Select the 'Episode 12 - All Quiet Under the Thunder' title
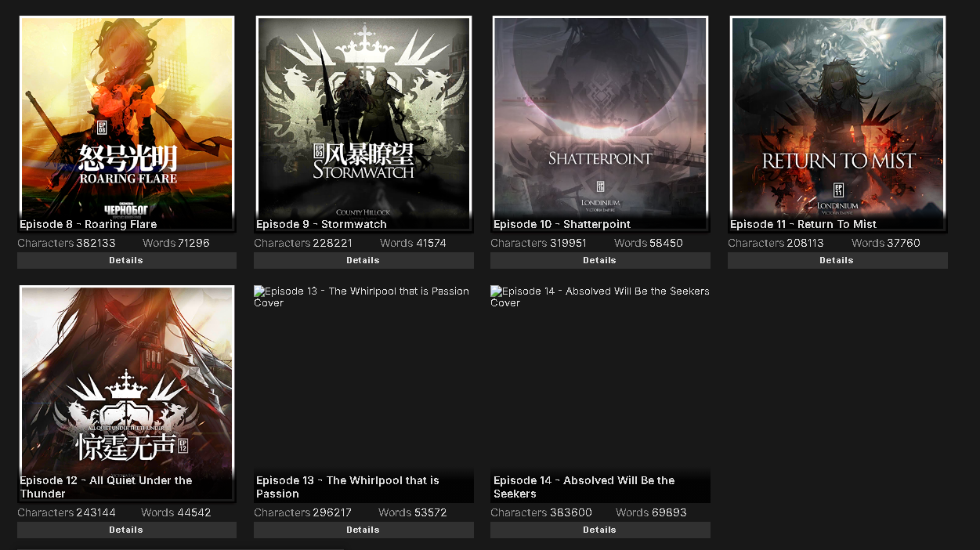Image resolution: width=980 pixels, height=550 pixels. pos(106,487)
